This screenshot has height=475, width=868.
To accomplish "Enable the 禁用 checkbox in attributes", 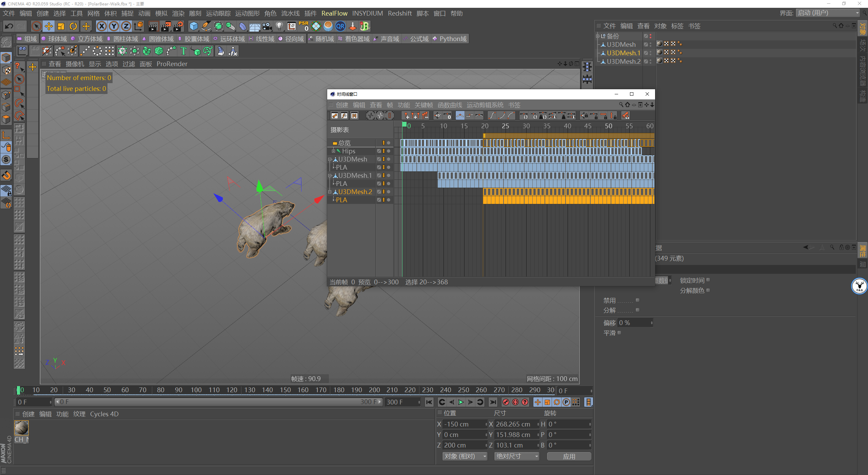I will 637,300.
